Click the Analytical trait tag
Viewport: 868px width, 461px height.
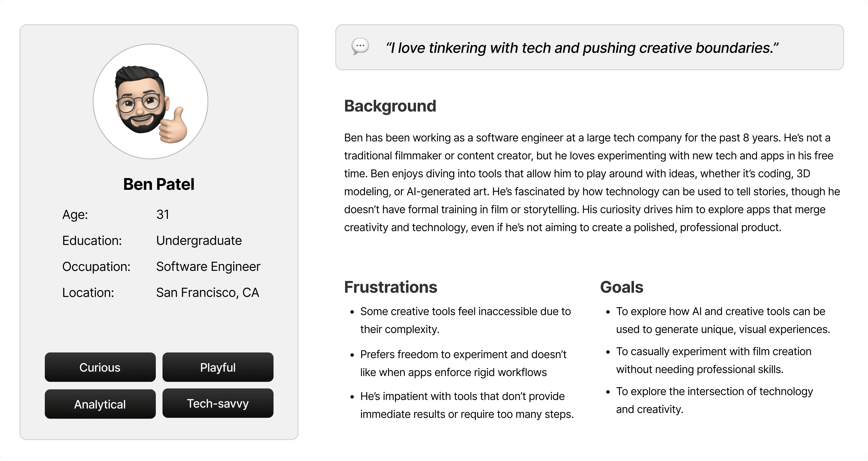pos(100,404)
